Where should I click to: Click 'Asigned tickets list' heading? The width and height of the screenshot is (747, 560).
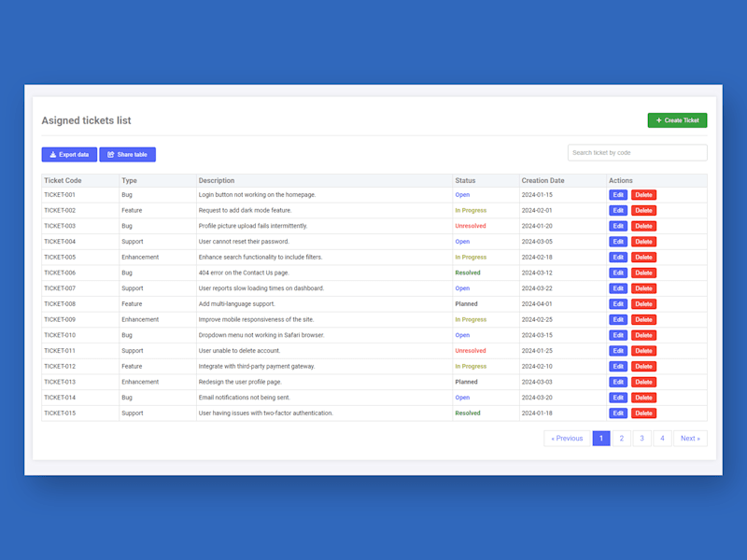coord(86,120)
